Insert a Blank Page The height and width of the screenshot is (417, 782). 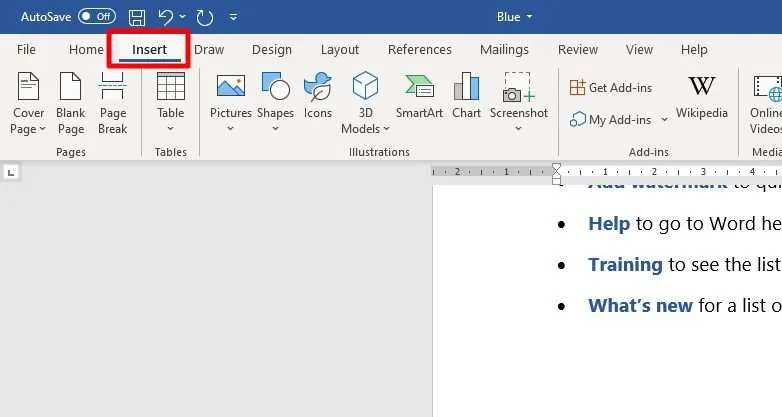pos(70,103)
